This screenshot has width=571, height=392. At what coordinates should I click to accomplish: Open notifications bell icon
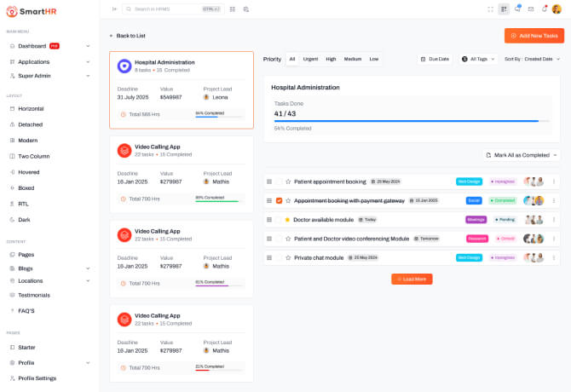point(544,9)
